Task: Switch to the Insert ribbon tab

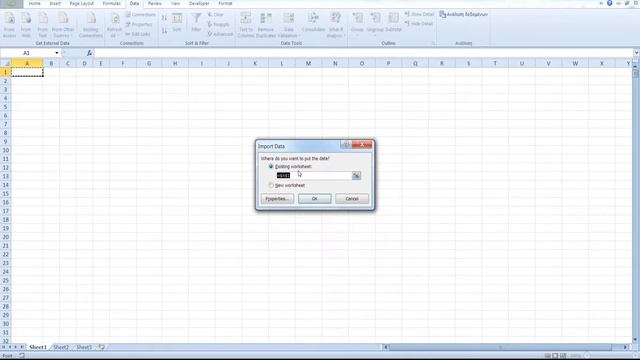Action: tap(55, 3)
